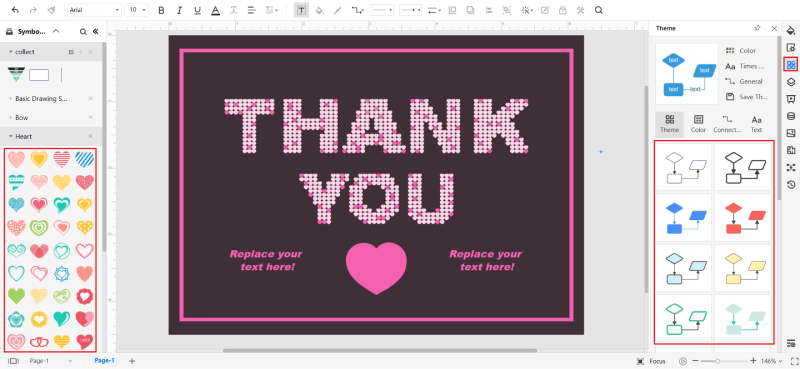800x369 pixels.
Task: Open the Layers icon in right sidebar
Action: [x=791, y=82]
